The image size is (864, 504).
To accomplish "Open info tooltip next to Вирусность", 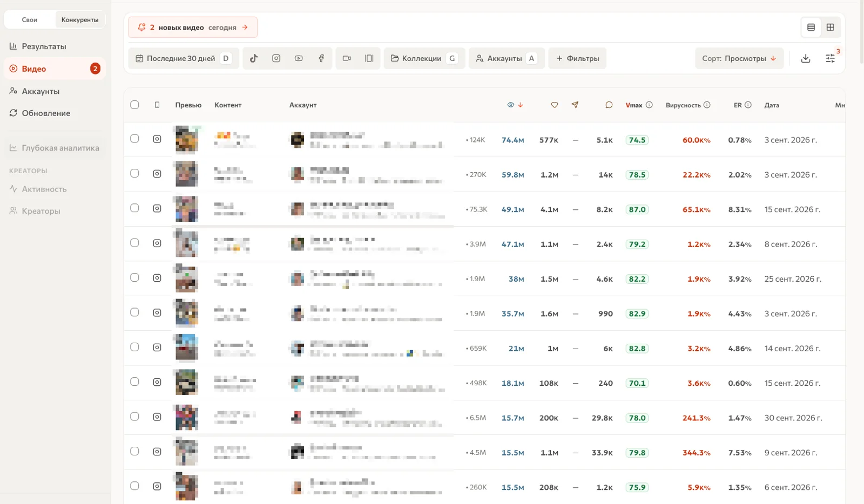I will (707, 105).
